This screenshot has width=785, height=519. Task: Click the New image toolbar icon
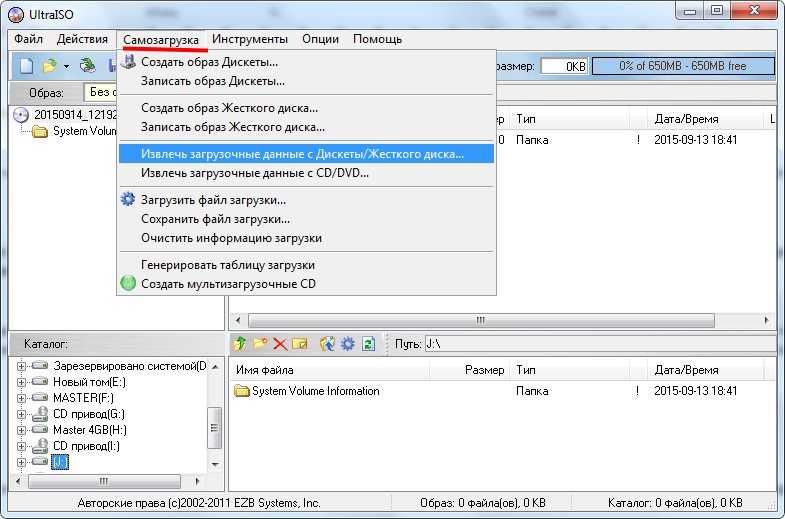click(26, 66)
